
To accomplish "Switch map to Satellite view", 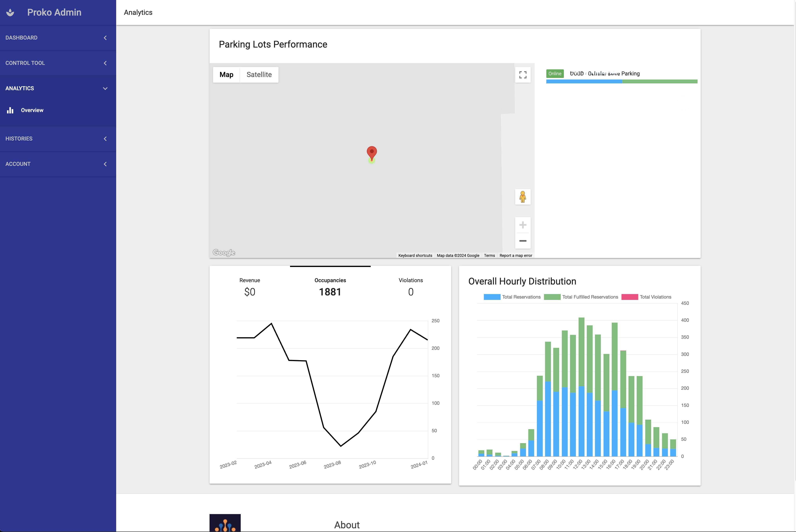I will pyautogui.click(x=259, y=75).
